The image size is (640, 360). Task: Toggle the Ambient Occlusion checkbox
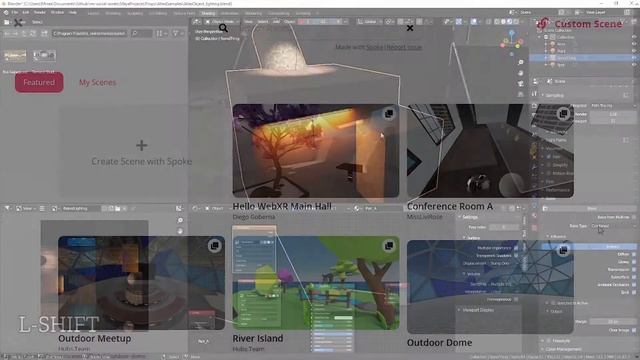click(x=634, y=284)
